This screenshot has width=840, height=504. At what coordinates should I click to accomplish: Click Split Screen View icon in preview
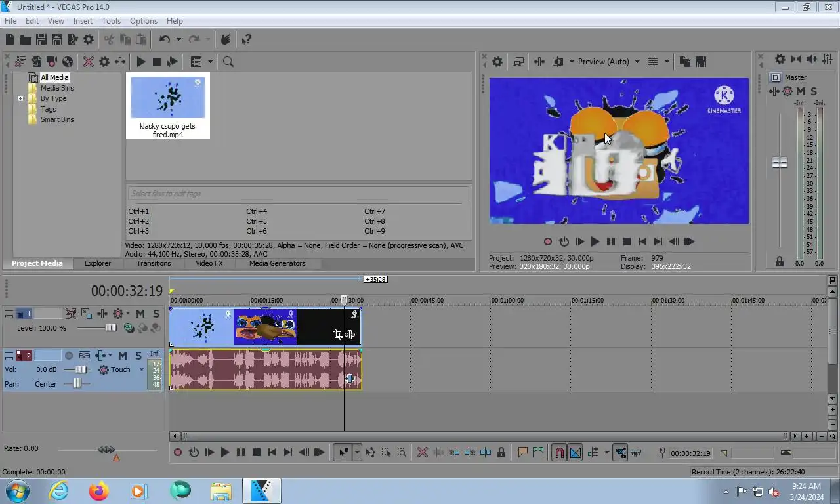558,62
